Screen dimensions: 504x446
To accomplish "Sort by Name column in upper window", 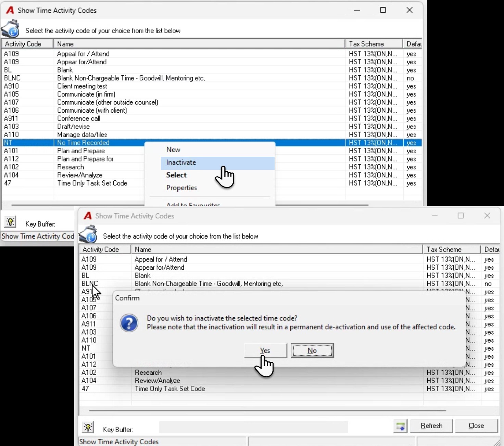I will click(x=199, y=44).
